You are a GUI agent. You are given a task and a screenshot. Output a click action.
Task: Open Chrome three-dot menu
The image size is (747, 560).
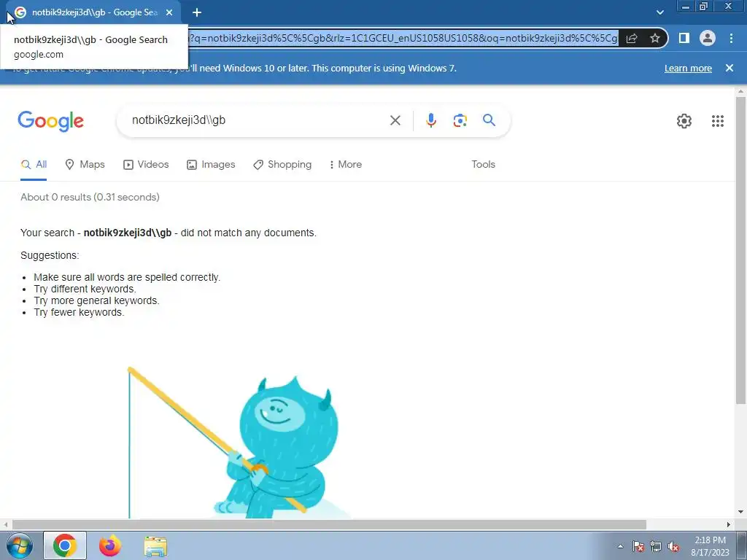pos(731,38)
